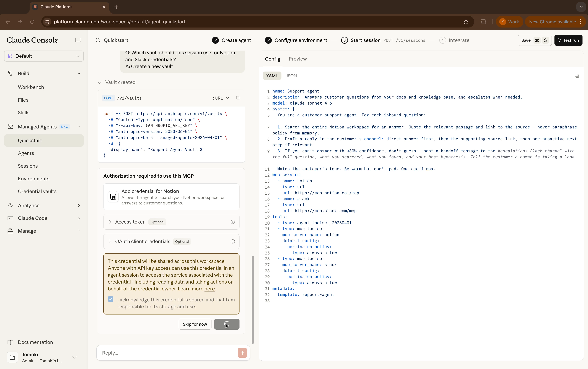Viewport: 588px width, 369px height.
Task: Copy the vault cURL request code
Action: (x=238, y=98)
